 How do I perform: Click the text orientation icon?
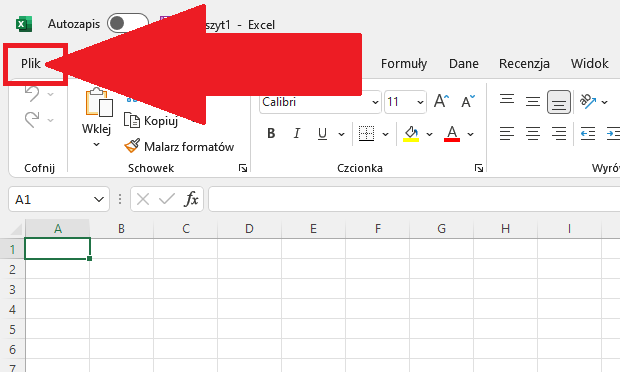(x=588, y=102)
